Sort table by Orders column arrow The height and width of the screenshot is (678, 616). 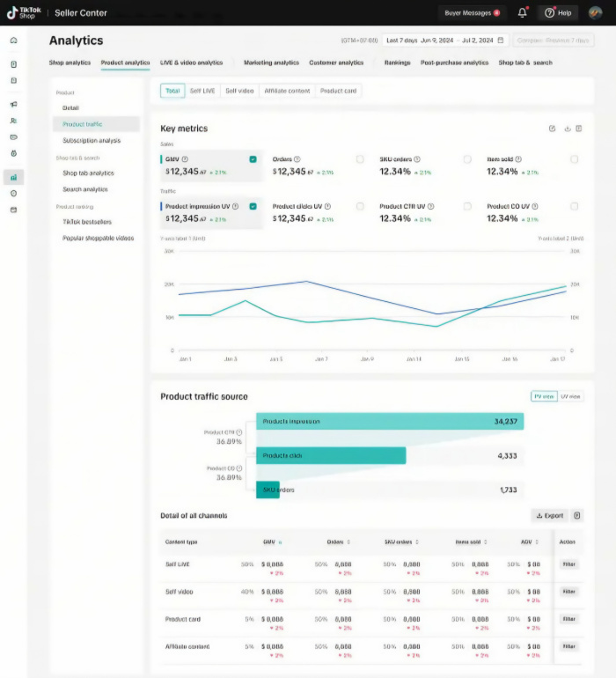click(x=348, y=542)
